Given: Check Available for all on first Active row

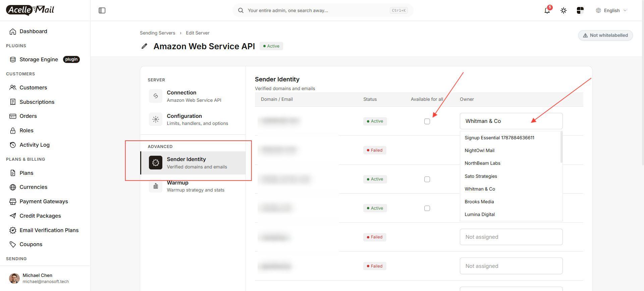Looking at the screenshot, I should point(427,121).
